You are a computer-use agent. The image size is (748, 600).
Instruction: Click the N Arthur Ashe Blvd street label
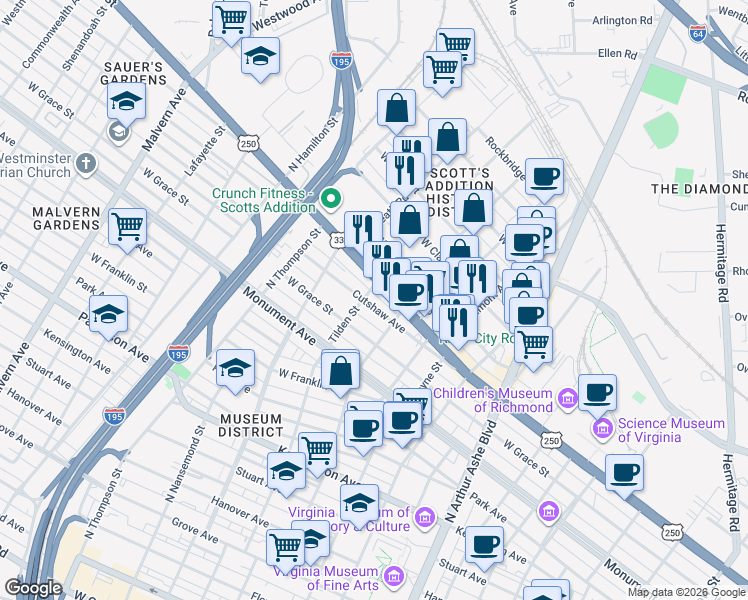coord(471,472)
